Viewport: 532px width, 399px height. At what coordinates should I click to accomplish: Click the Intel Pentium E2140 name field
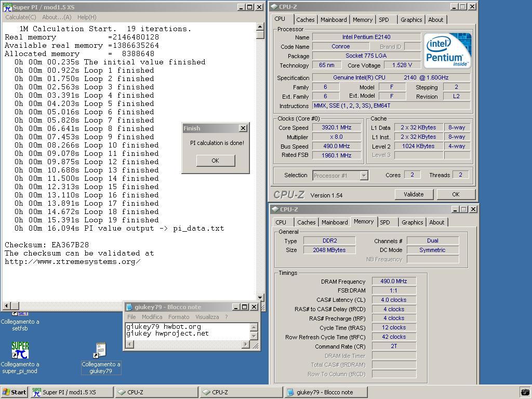(x=366, y=37)
